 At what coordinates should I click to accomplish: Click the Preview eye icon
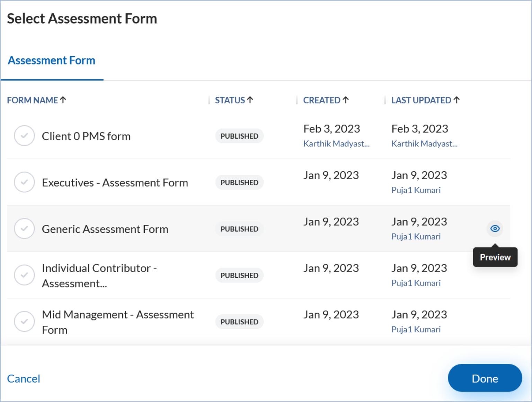click(495, 229)
